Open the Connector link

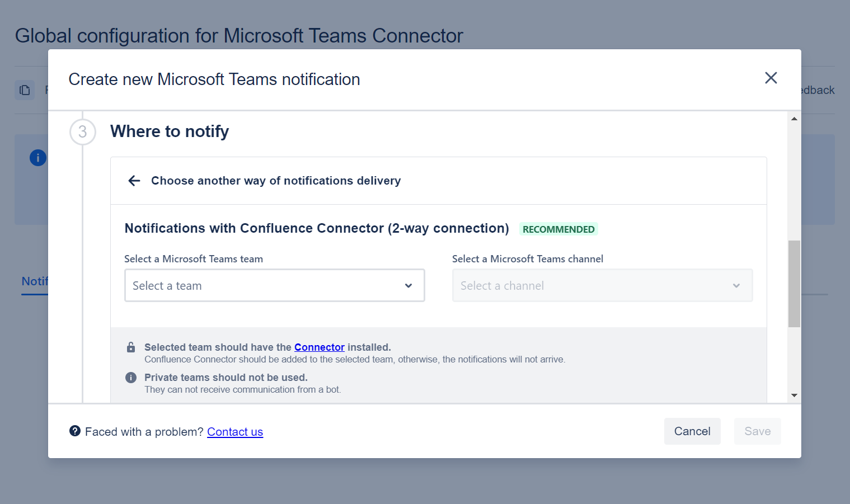[320, 347]
